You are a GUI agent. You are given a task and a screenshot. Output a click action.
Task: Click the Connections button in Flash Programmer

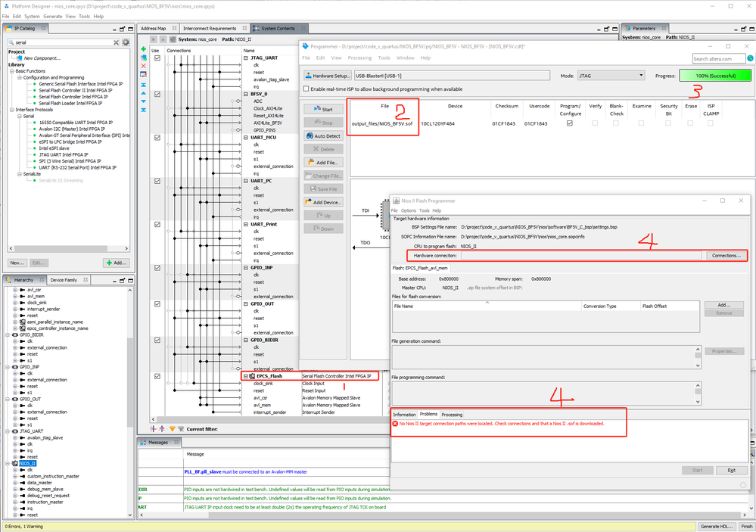click(x=726, y=256)
